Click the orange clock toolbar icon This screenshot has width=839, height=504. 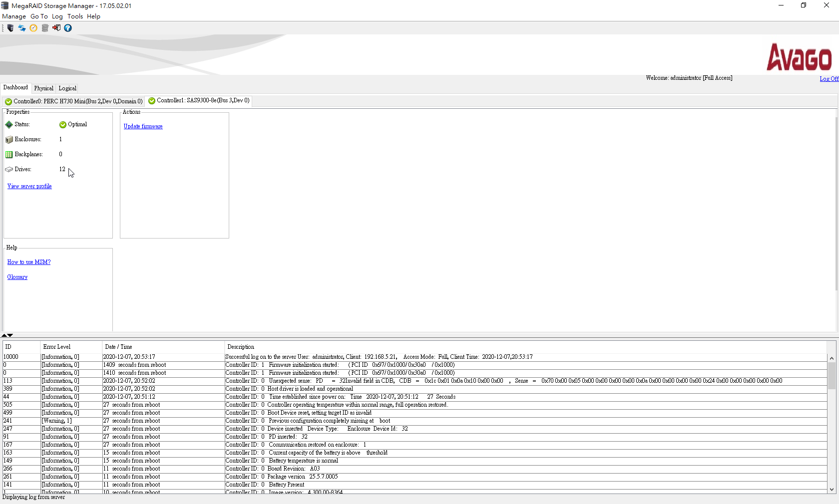(x=33, y=28)
